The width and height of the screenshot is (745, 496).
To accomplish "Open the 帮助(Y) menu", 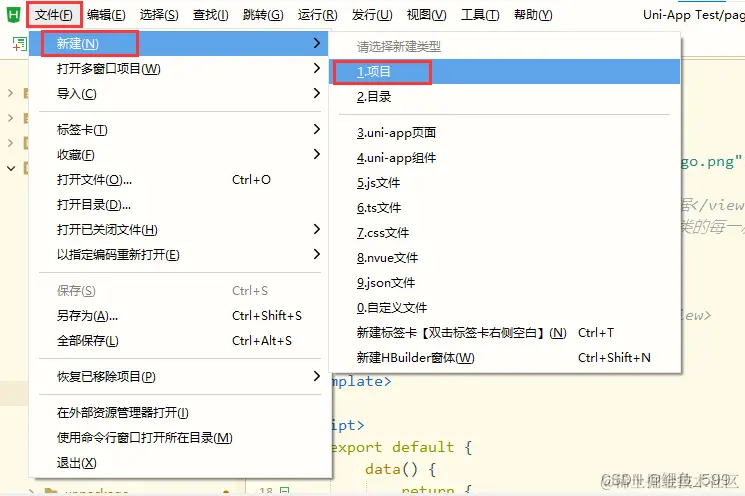I will click(x=533, y=15).
